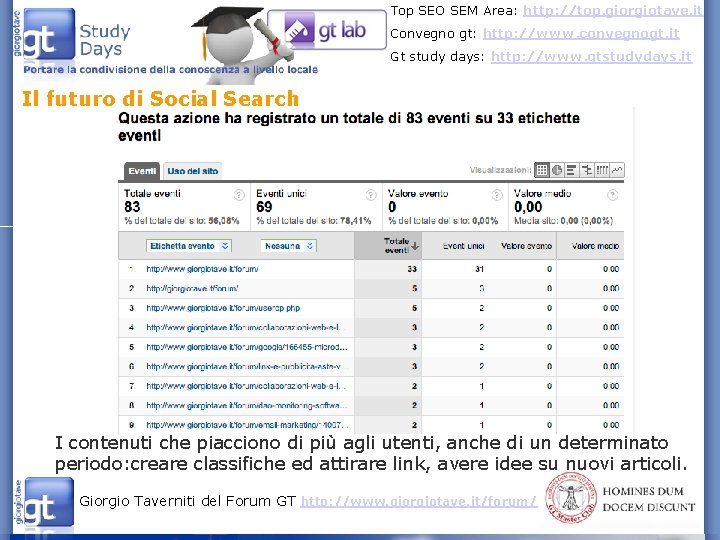Open help icon for Valore medio
720x540 pixels.
[612, 195]
